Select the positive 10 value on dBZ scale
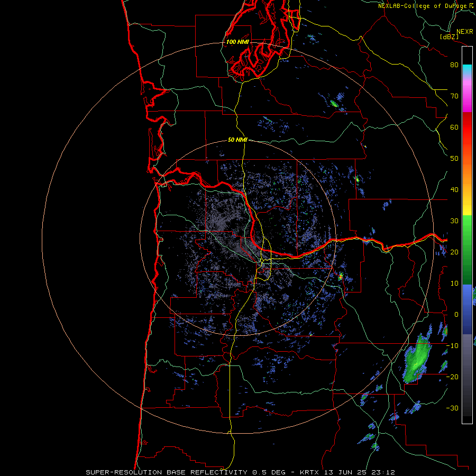This screenshot has width=476, height=476. click(x=454, y=283)
